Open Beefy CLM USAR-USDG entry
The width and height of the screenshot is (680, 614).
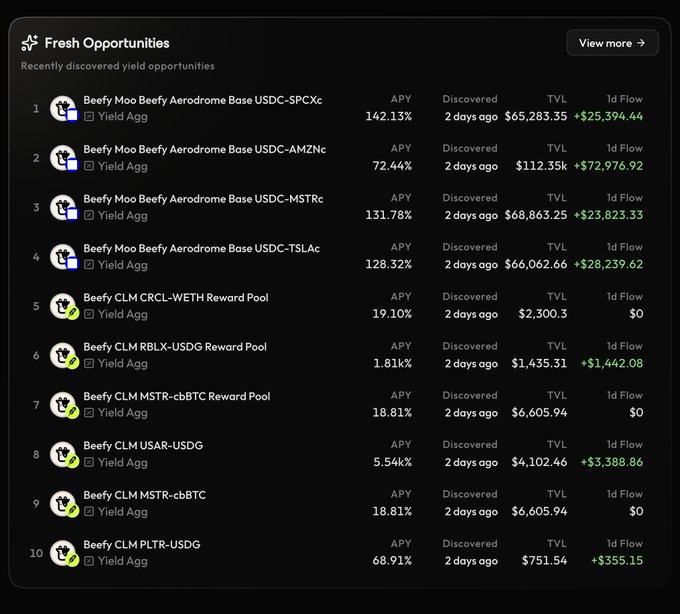coord(143,446)
